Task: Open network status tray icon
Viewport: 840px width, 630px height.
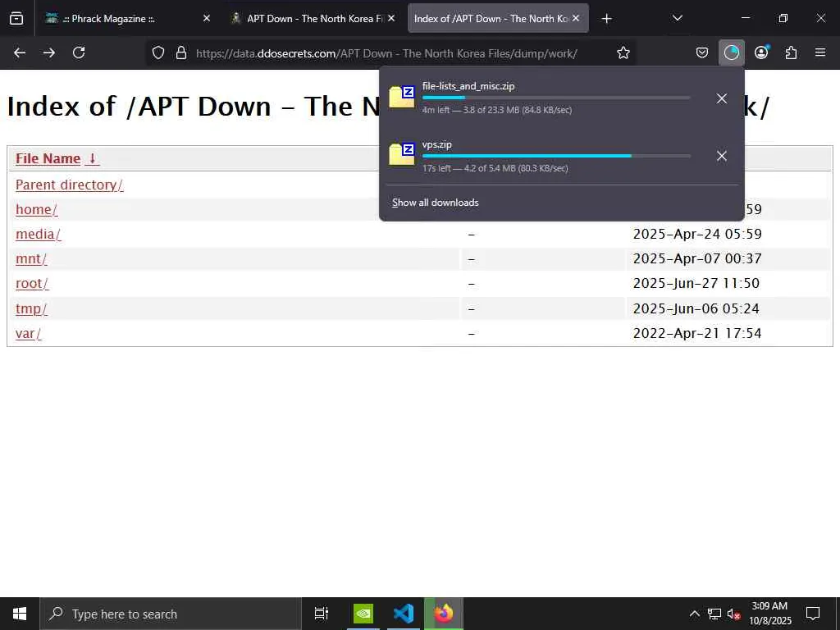Action: tap(714, 614)
